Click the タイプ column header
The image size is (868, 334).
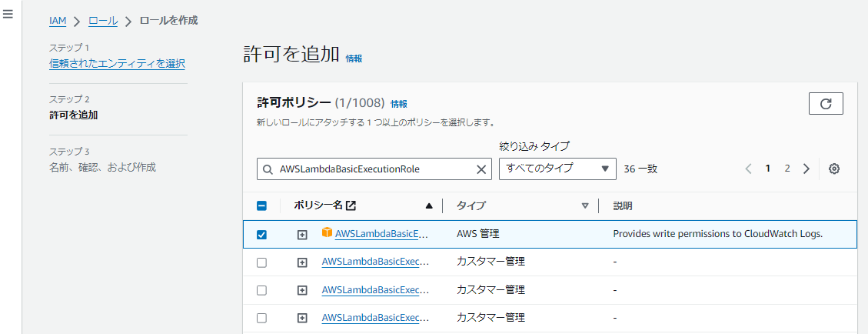pos(471,206)
